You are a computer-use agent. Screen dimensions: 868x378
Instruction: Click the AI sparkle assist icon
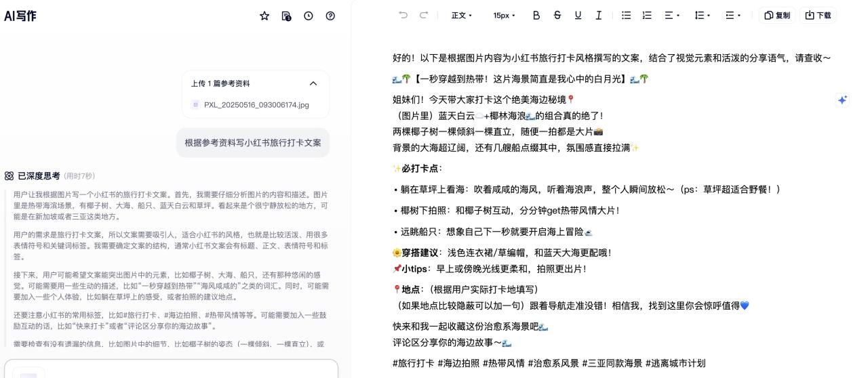(842, 100)
